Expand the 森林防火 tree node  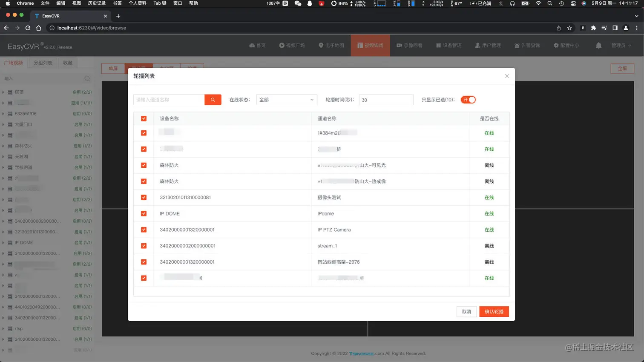[3, 146]
